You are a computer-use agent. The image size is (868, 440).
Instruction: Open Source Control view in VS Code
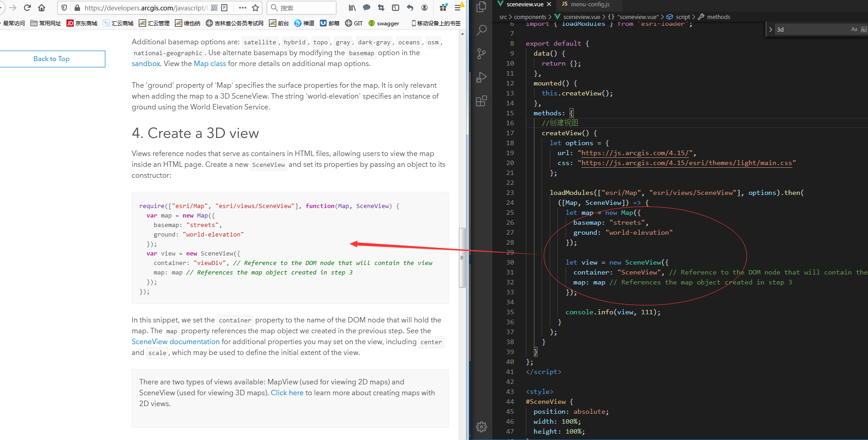tap(481, 54)
